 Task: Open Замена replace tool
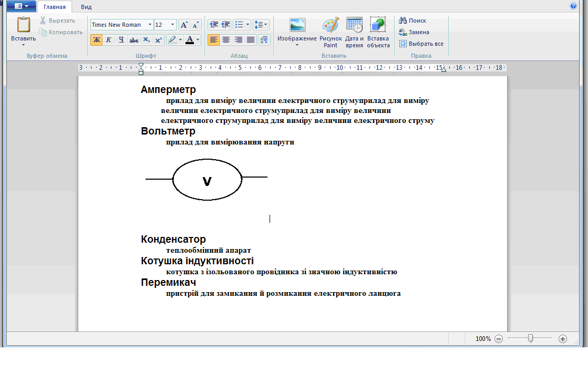point(414,32)
